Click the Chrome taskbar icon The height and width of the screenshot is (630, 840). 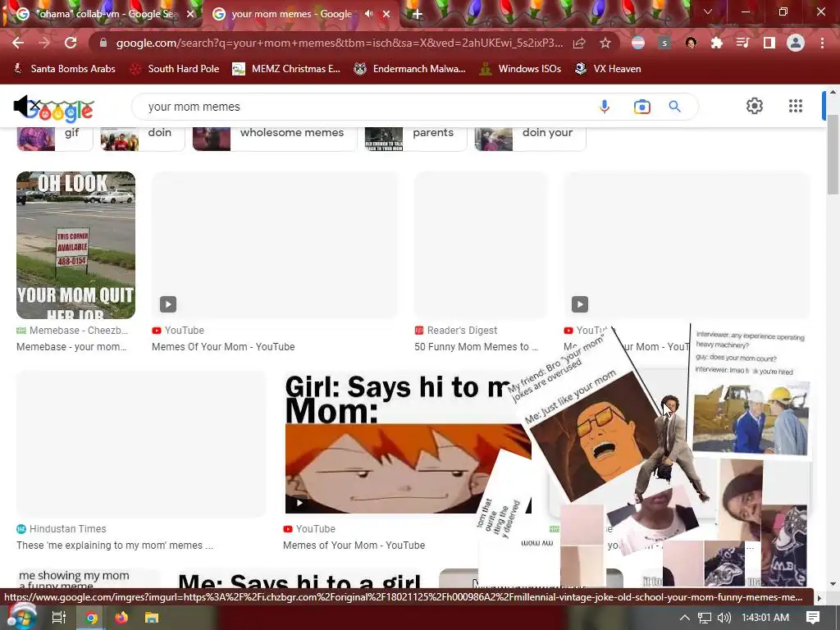pyautogui.click(x=90, y=618)
